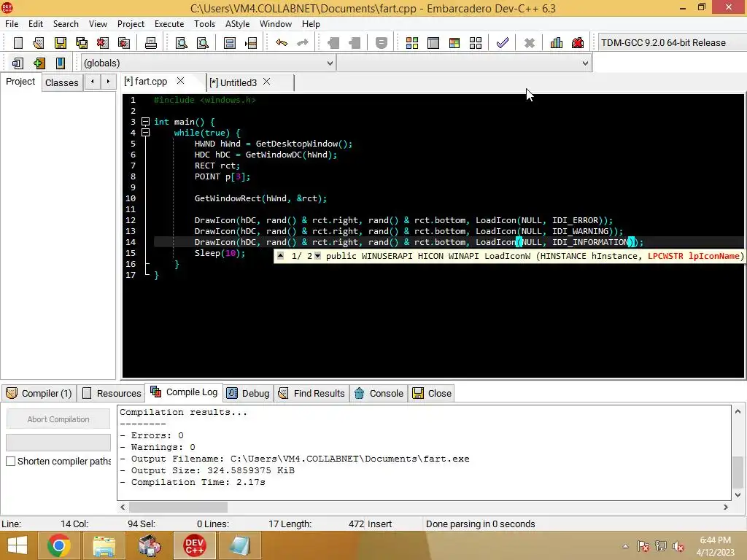Click the Goto line toolbar icon
The height and width of the screenshot is (560, 747).
click(x=251, y=43)
